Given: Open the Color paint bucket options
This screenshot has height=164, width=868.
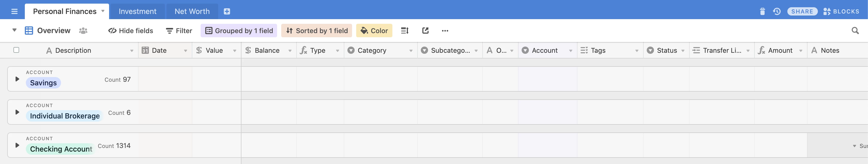Looking at the screenshot, I should [x=374, y=31].
